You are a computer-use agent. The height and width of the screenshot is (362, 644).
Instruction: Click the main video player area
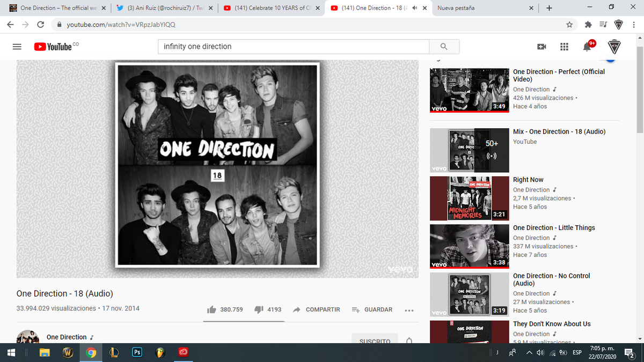(218, 169)
